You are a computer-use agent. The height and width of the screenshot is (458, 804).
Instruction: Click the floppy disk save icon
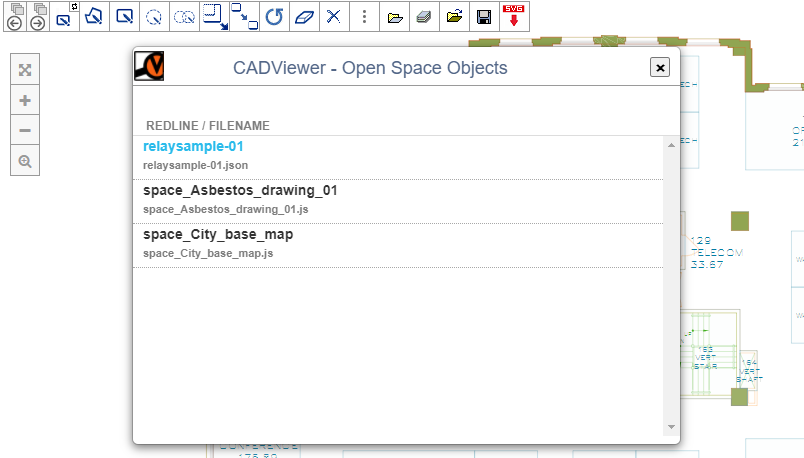click(484, 16)
